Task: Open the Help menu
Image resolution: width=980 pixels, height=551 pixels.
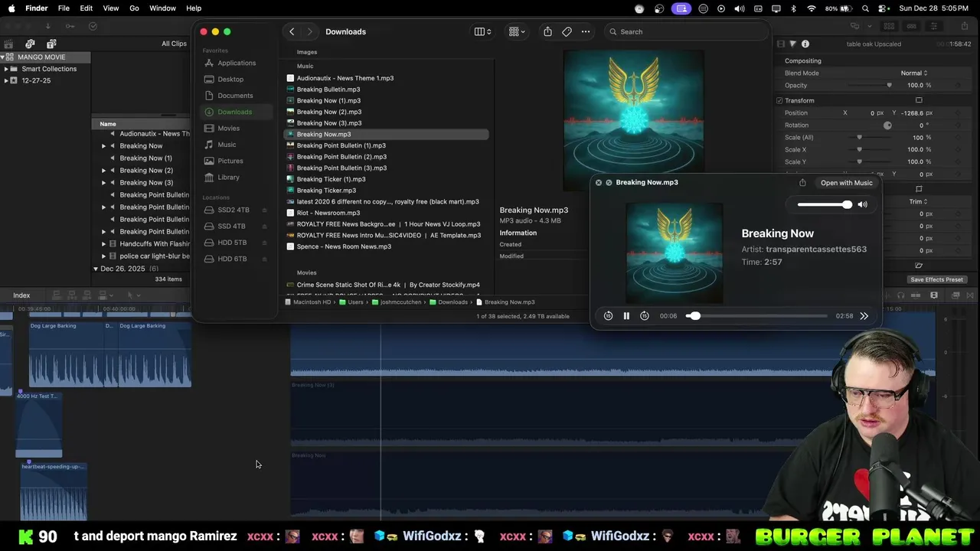Action: click(194, 8)
